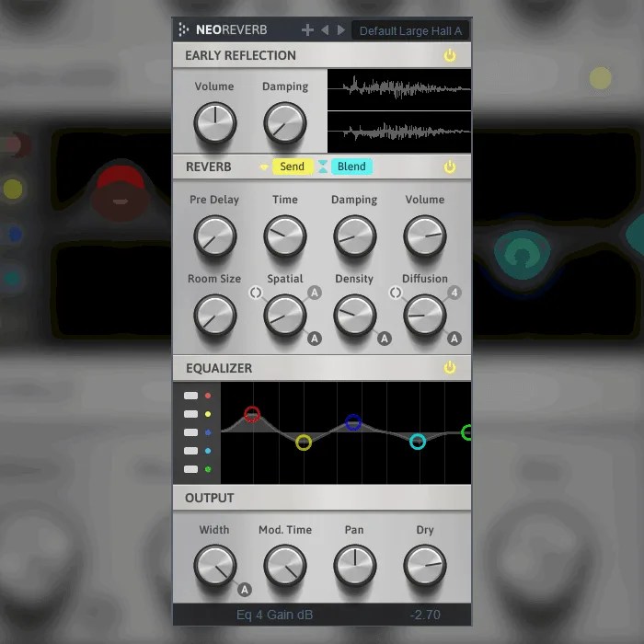Click the output Width knob
644x644 pixels.
click(214, 565)
